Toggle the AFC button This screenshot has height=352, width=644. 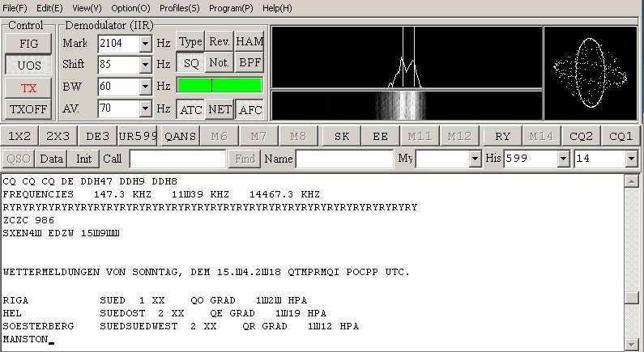(x=249, y=109)
